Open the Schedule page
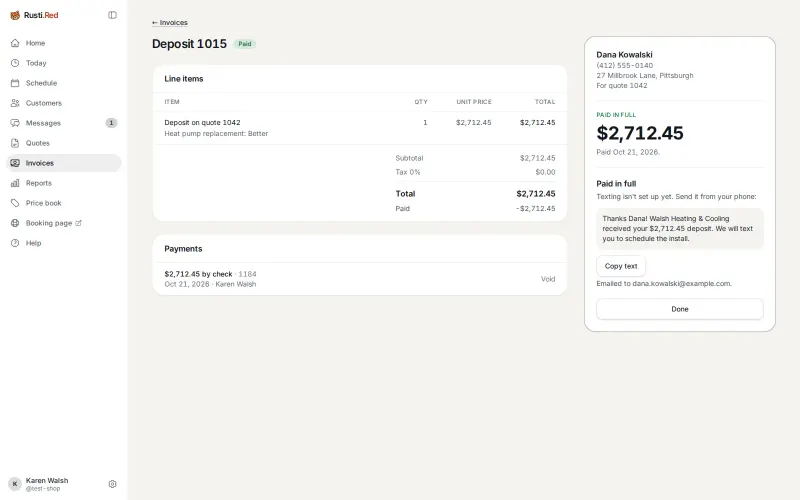The height and width of the screenshot is (500, 800). 64,83
